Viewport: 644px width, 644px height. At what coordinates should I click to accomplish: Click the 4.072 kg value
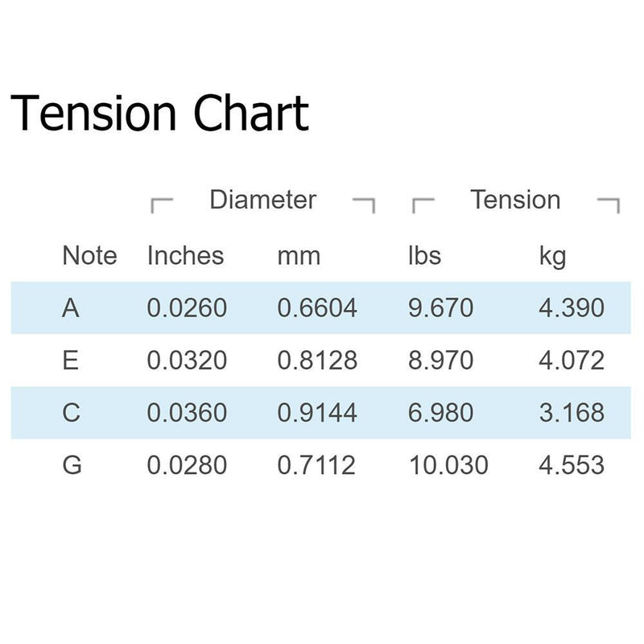(572, 360)
